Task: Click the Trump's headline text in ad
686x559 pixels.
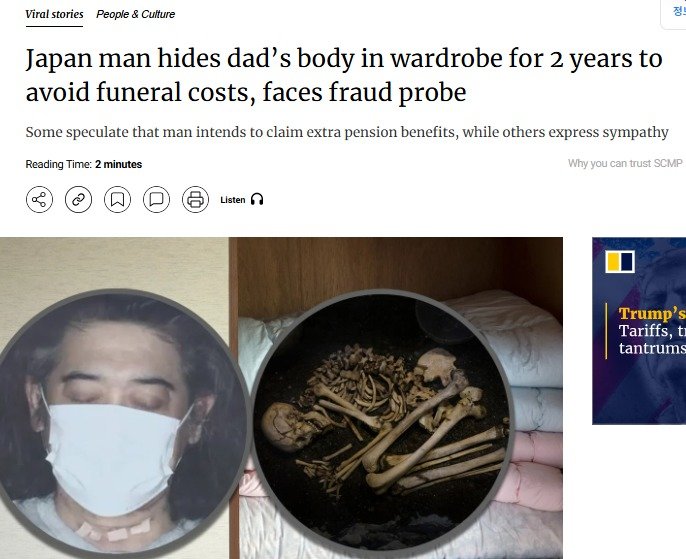Action: click(x=652, y=314)
